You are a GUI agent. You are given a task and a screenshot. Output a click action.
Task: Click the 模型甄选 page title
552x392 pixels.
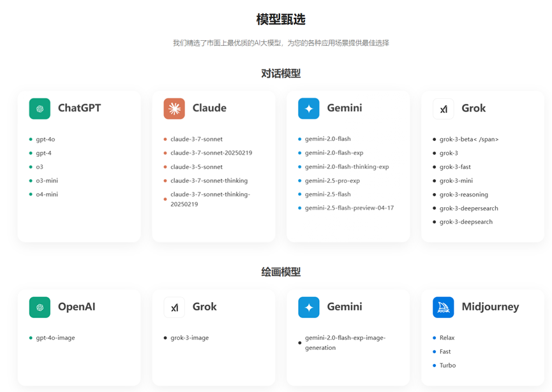(281, 19)
